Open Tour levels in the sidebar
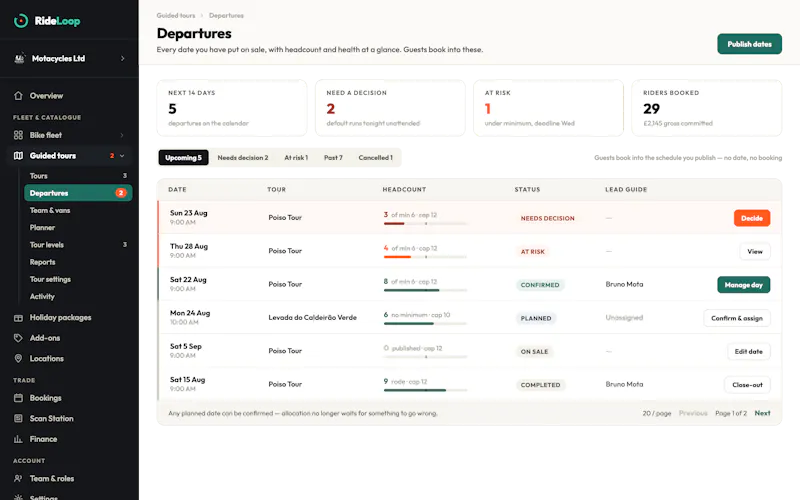Screen dimensions: 800x500 (x=78, y=245)
